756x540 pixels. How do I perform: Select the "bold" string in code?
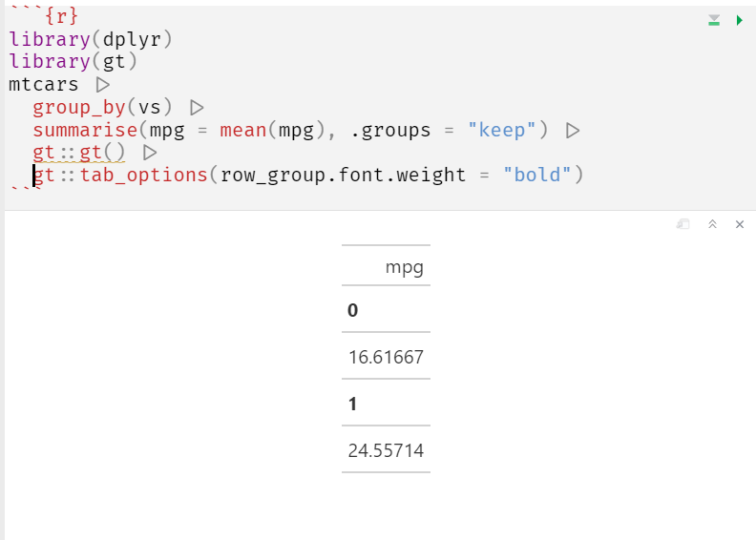pos(537,175)
